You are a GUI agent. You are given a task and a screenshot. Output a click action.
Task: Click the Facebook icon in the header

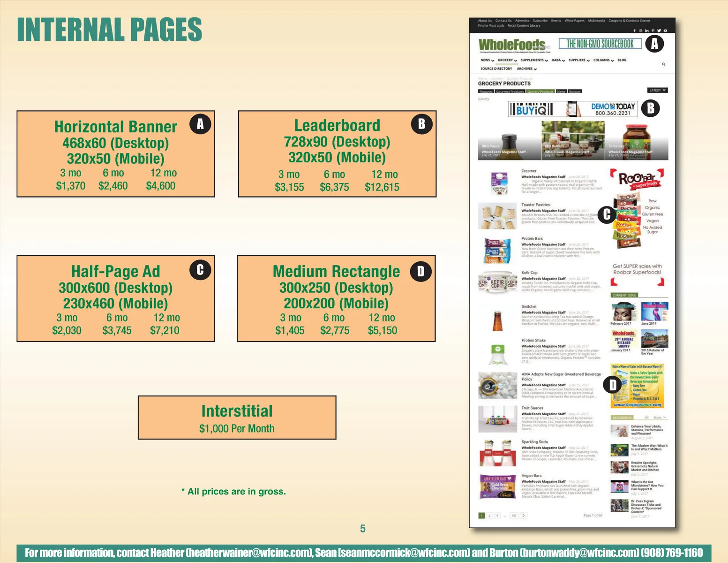[635, 30]
